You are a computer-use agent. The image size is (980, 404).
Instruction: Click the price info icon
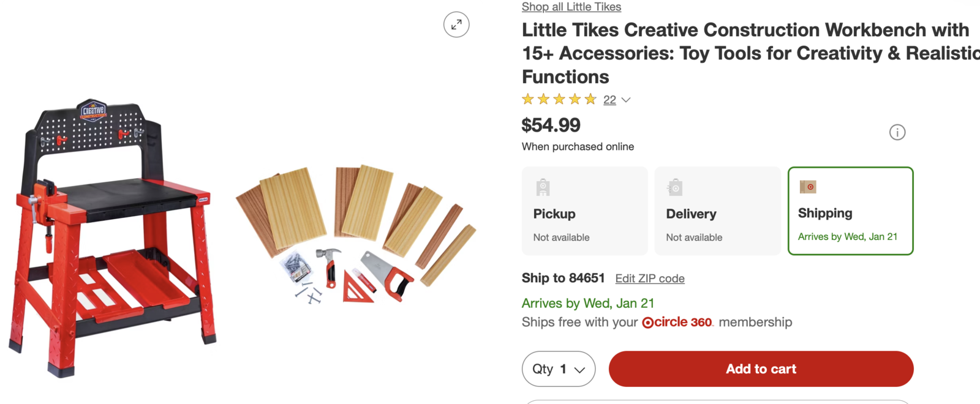pyautogui.click(x=897, y=132)
